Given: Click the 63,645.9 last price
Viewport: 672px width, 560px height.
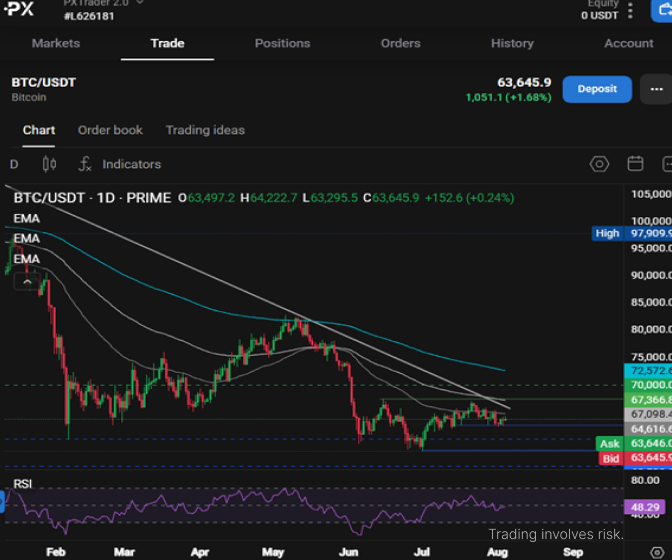Looking at the screenshot, I should pos(524,82).
